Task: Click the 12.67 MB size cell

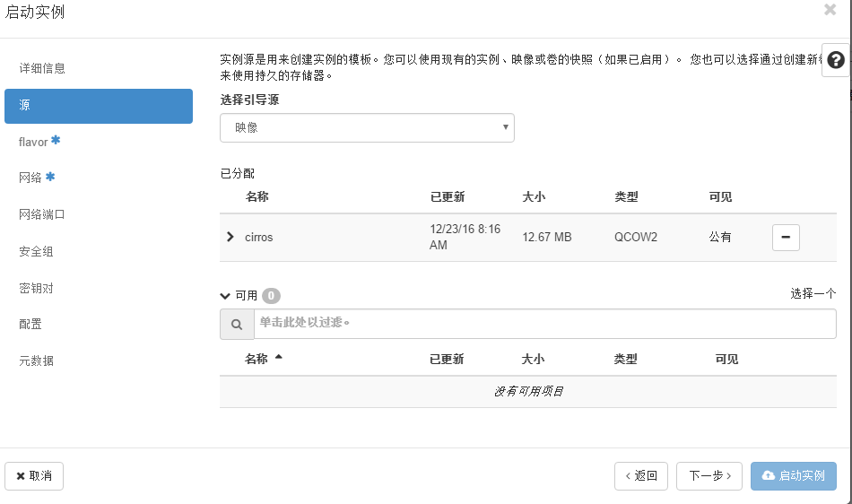Action: tap(547, 238)
